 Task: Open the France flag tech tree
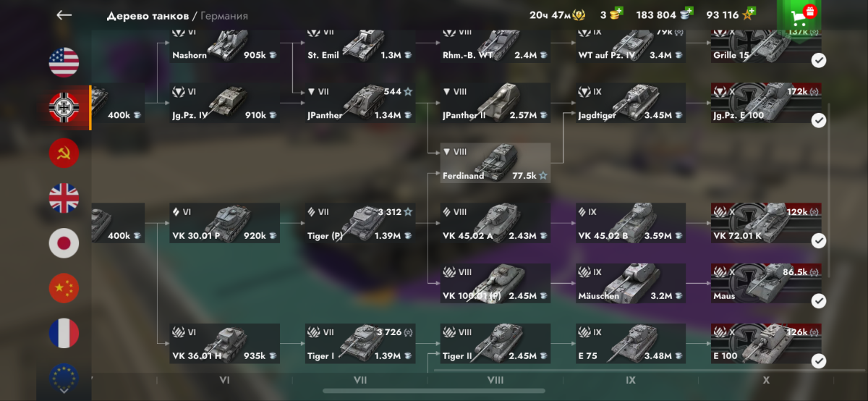64,333
